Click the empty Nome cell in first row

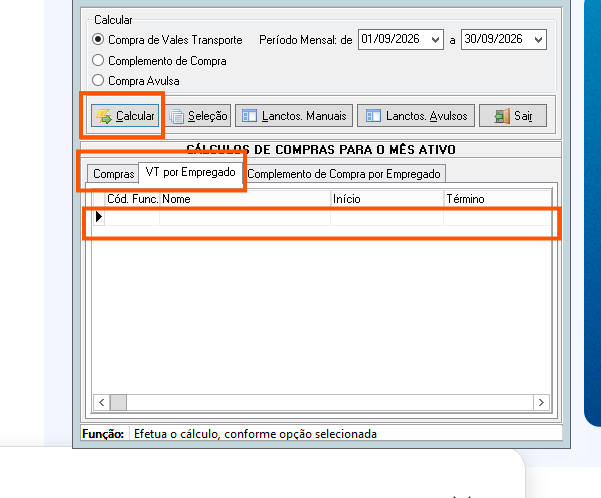[x=245, y=217]
